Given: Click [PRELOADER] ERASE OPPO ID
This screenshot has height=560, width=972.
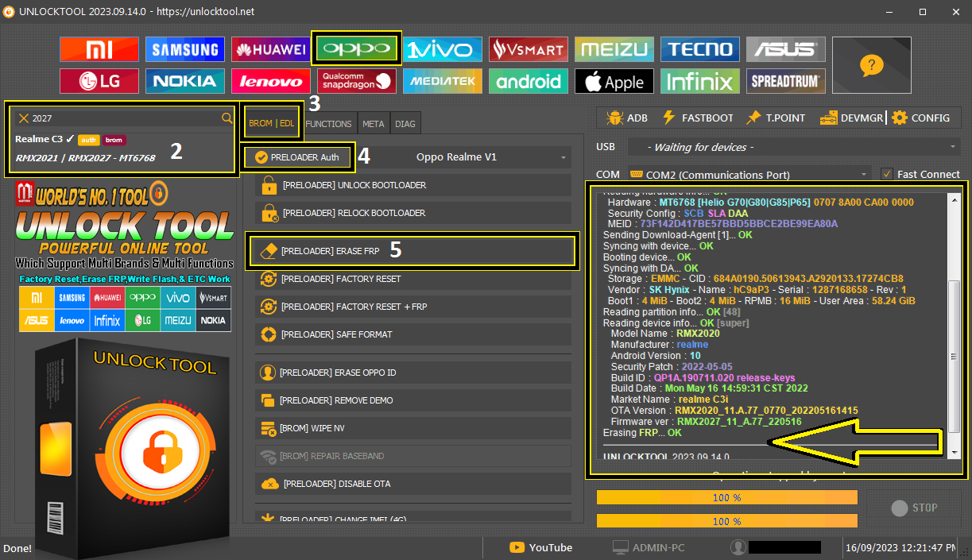Looking at the screenshot, I should [413, 373].
